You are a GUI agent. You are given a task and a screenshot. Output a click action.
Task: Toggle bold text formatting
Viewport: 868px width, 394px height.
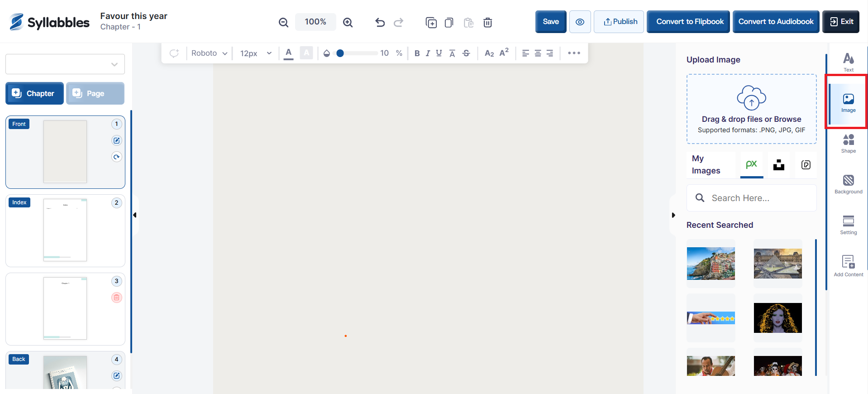tap(417, 53)
